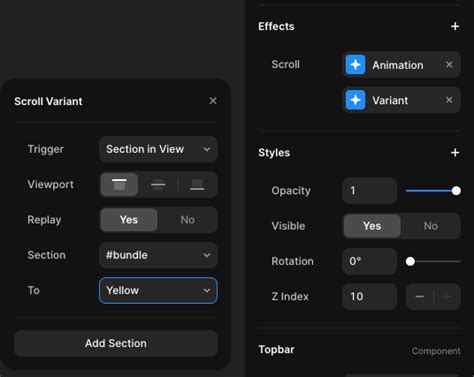
Task: Click the To label
Action: pos(34,290)
